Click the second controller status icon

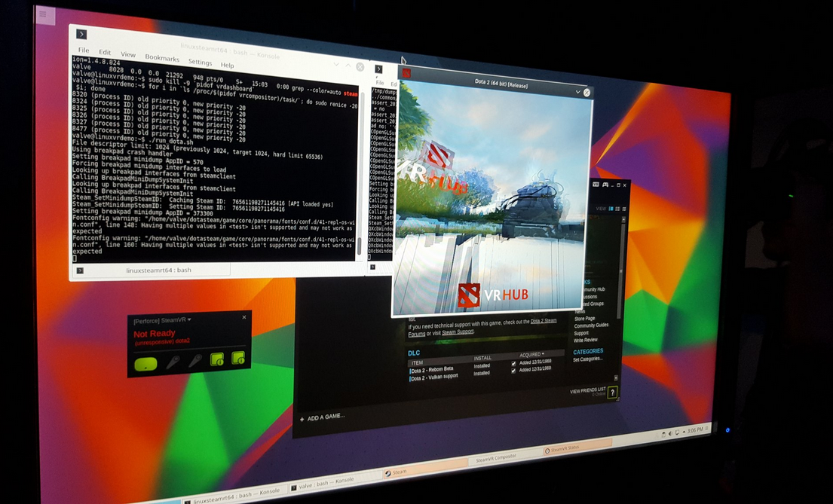(195, 361)
